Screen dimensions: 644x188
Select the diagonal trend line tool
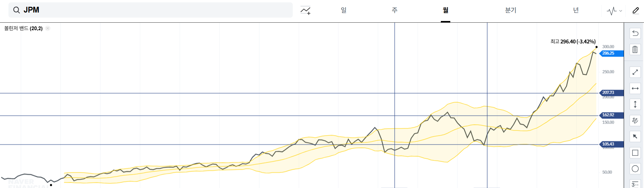635,72
